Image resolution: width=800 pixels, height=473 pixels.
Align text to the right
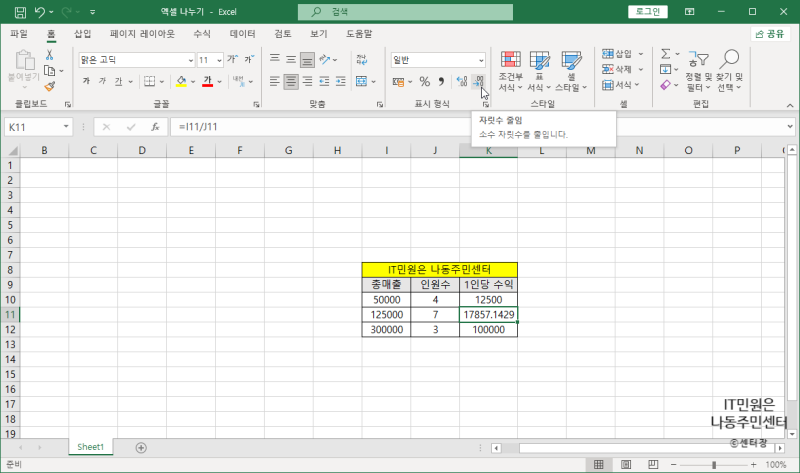(x=307, y=81)
